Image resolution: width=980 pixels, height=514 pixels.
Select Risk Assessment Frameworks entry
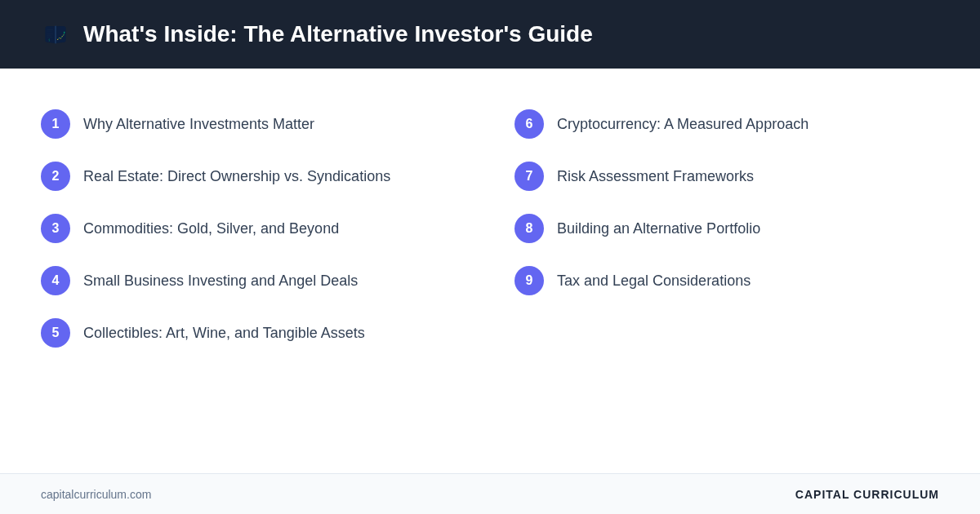(655, 176)
